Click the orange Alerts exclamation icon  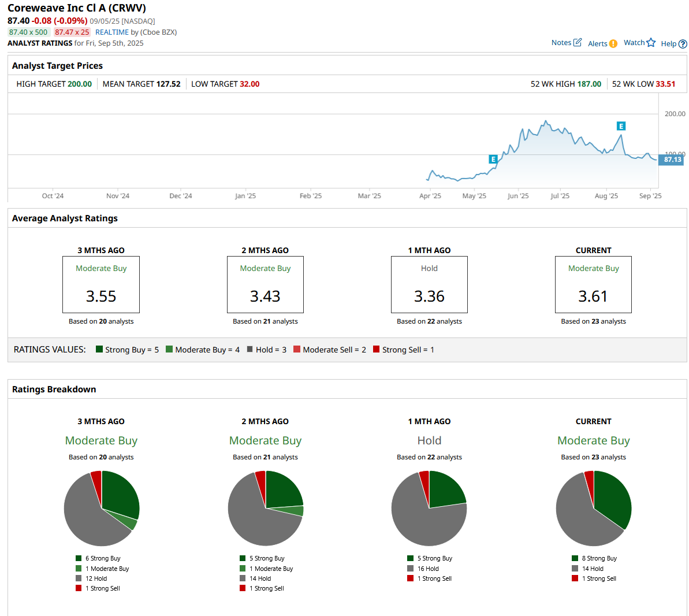coord(613,43)
